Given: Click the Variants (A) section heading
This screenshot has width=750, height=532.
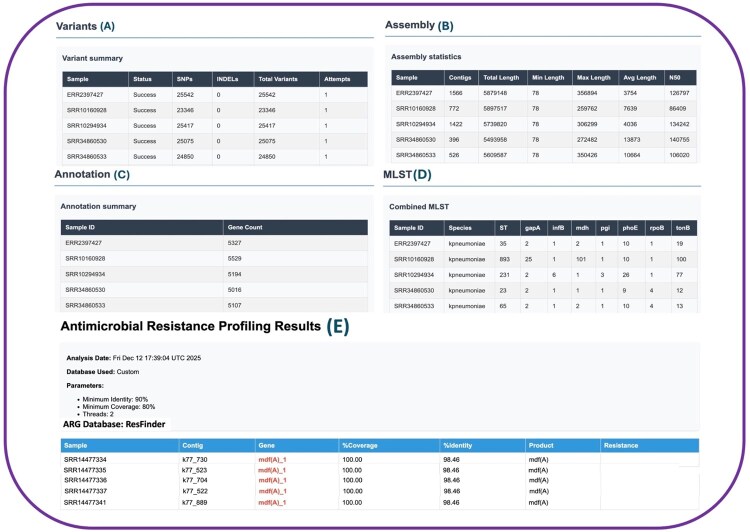Looking at the screenshot, I should (x=85, y=26).
